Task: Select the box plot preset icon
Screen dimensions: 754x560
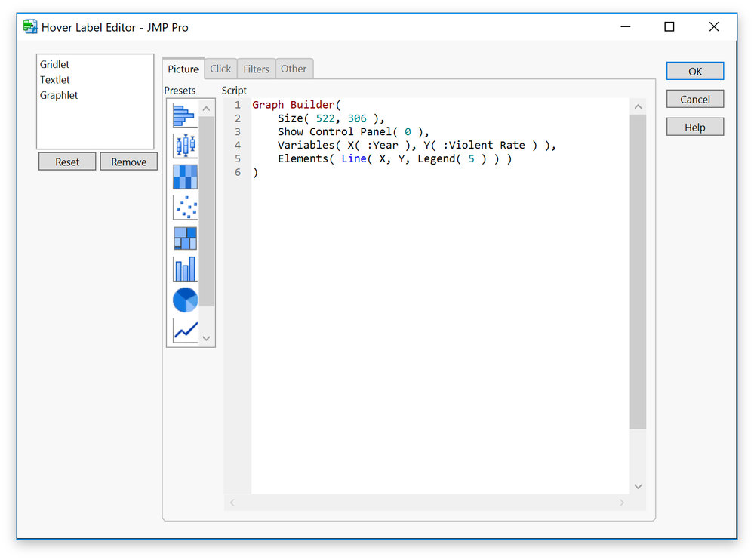Action: [185, 146]
